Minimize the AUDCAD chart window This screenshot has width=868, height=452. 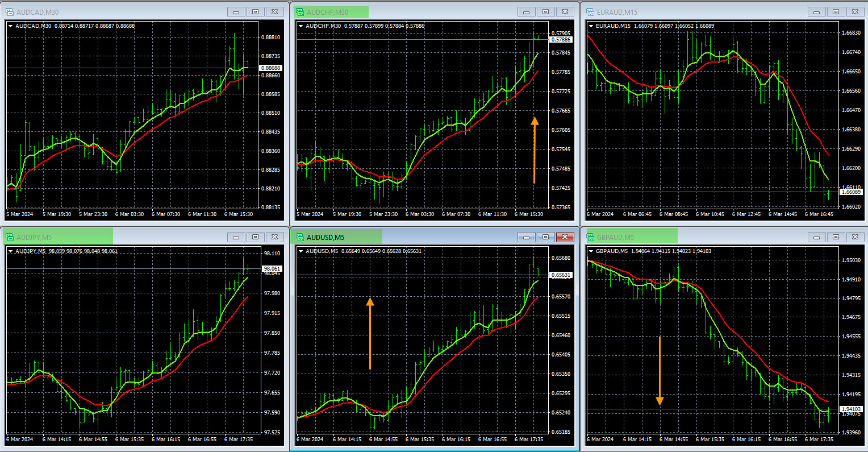tap(236, 12)
